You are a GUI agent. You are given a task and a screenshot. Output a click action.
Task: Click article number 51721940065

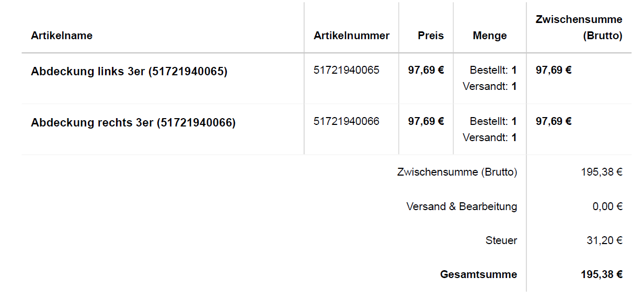(x=347, y=70)
